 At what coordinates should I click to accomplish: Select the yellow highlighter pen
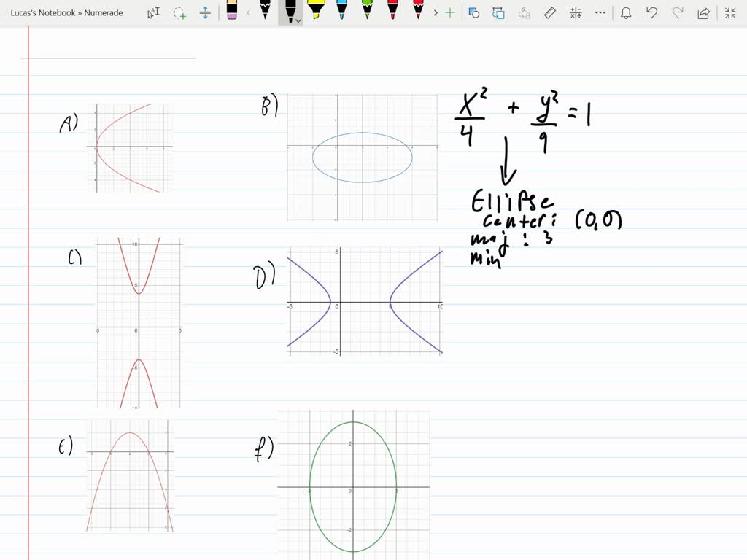[317, 12]
